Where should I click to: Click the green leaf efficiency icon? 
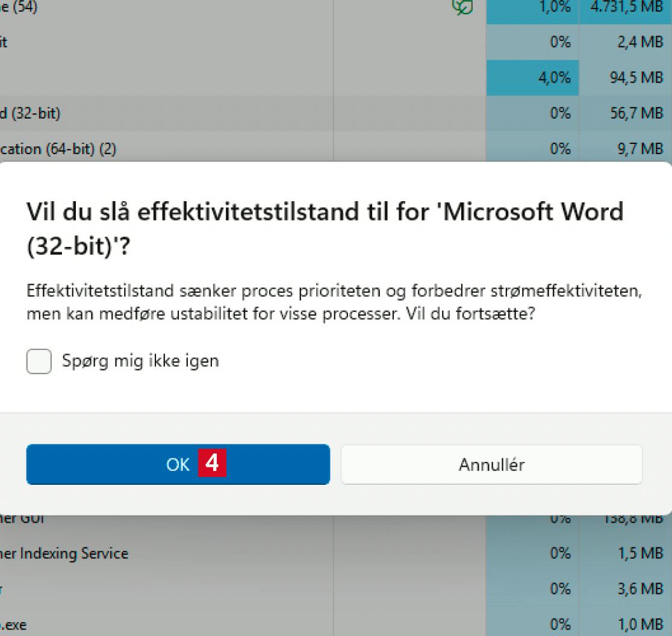coord(462,7)
